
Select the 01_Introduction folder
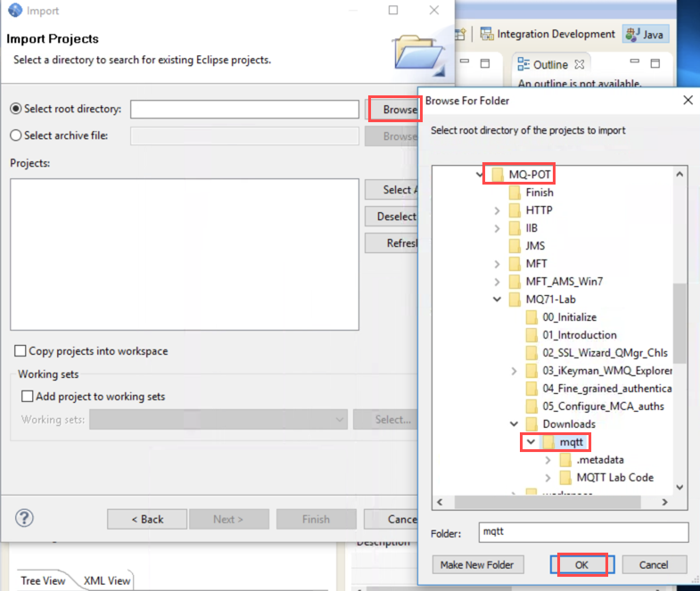580,335
